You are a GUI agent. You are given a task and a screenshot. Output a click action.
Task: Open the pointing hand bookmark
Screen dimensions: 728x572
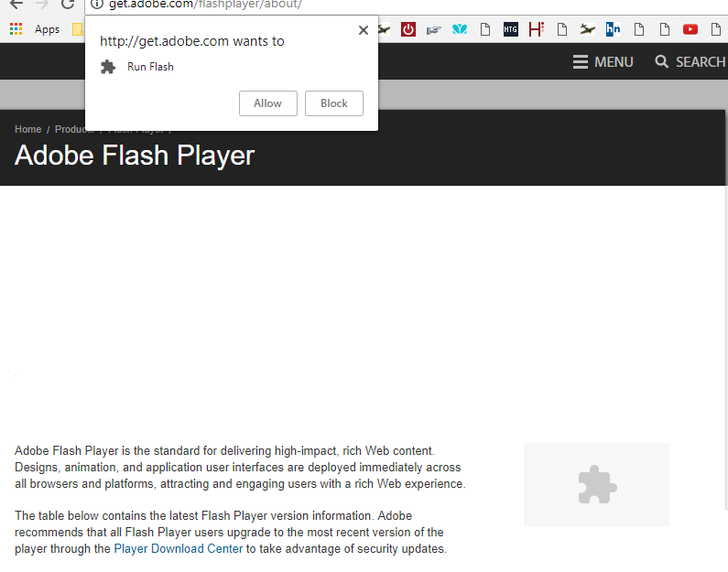[434, 30]
